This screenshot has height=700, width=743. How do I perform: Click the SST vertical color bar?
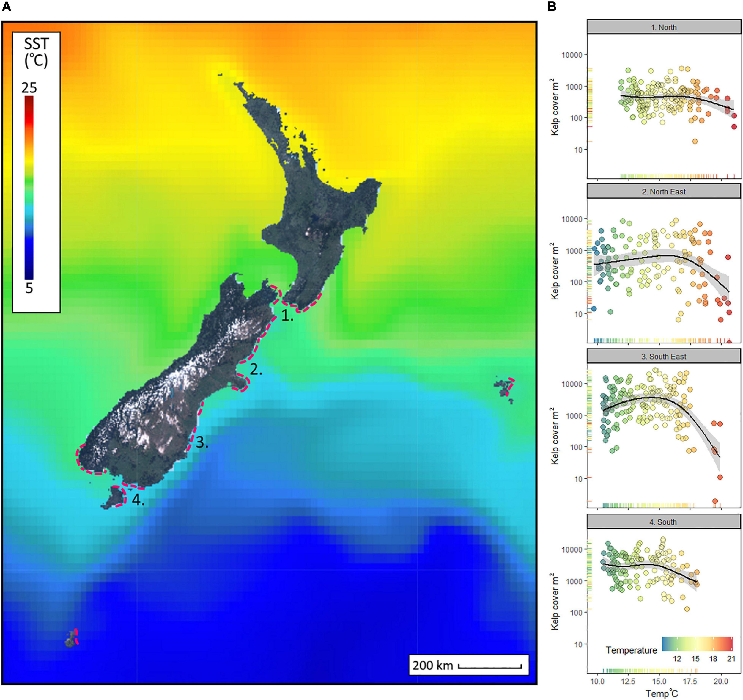[29, 187]
